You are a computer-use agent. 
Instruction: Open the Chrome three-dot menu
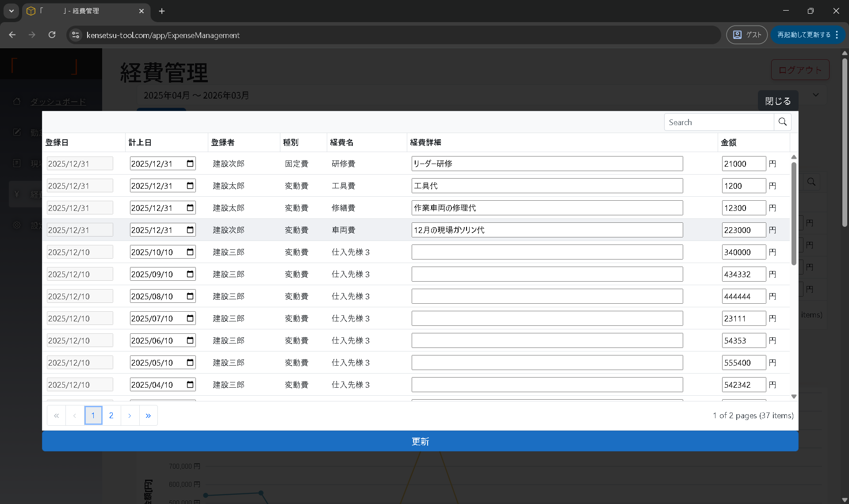pyautogui.click(x=837, y=35)
